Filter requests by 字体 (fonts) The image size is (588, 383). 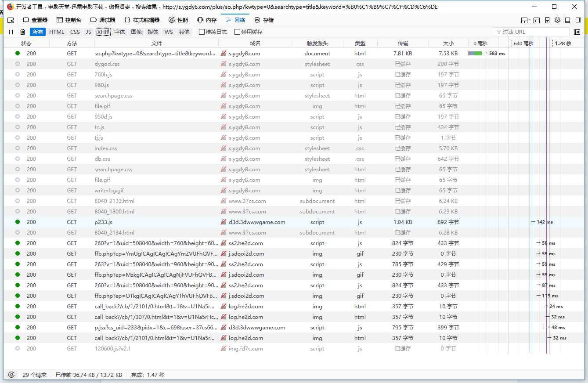tap(120, 32)
